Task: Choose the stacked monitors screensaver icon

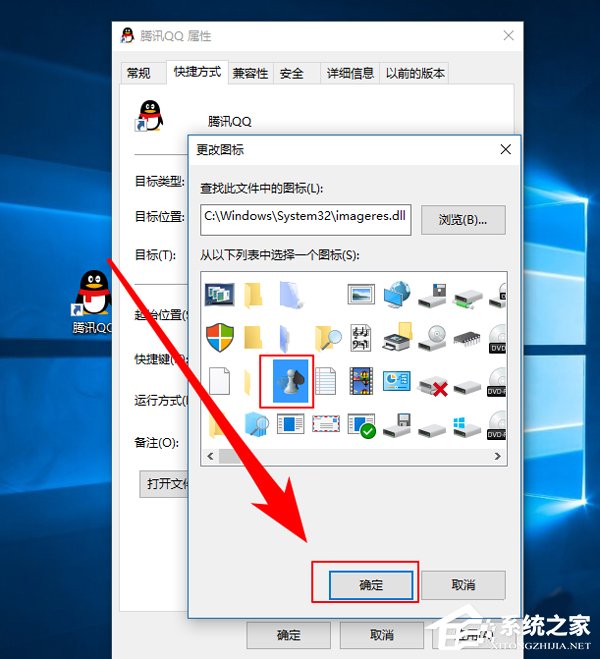Action: click(x=220, y=294)
